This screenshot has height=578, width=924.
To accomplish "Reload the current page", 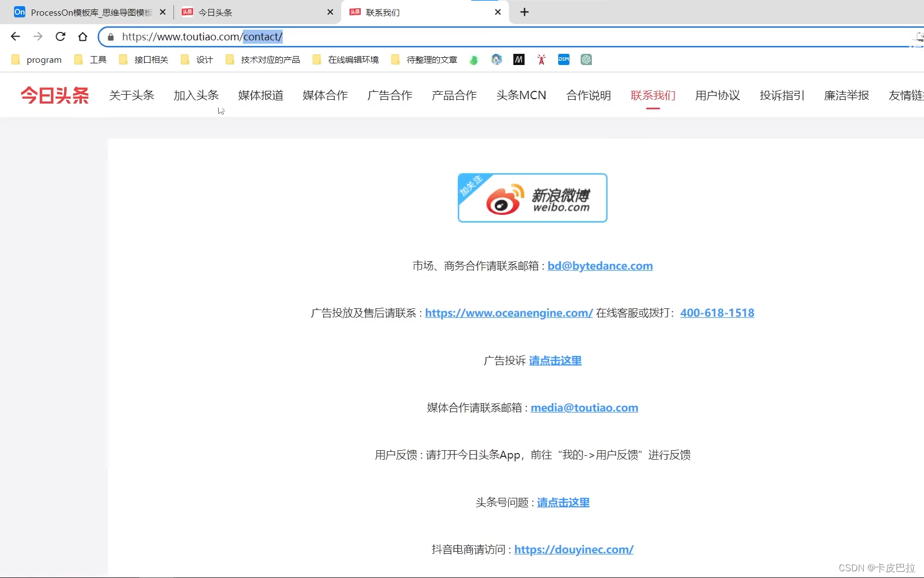I will pyautogui.click(x=61, y=36).
